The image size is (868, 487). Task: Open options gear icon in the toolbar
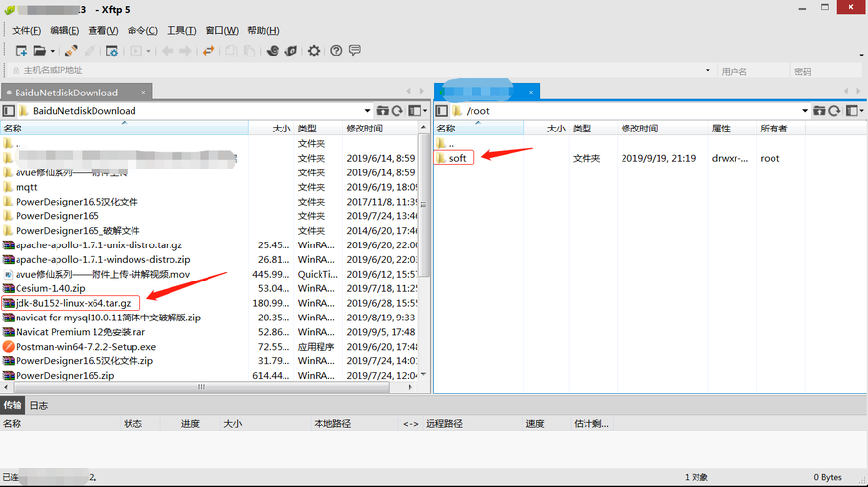tap(314, 51)
